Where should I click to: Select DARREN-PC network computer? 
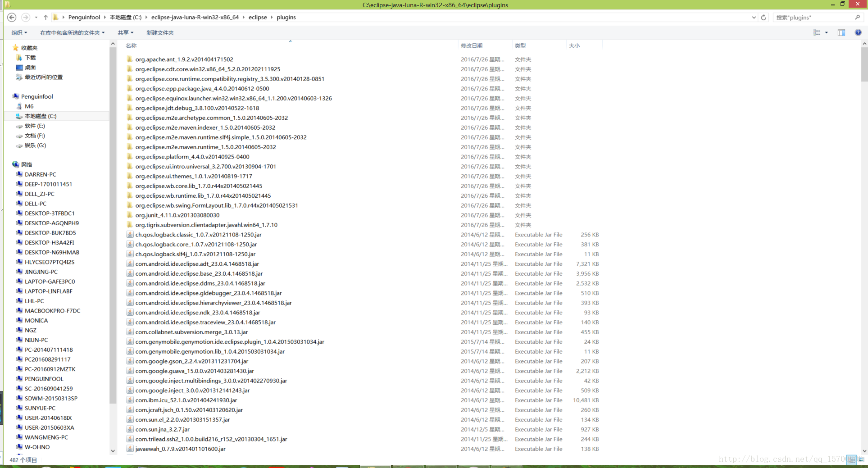pos(40,174)
